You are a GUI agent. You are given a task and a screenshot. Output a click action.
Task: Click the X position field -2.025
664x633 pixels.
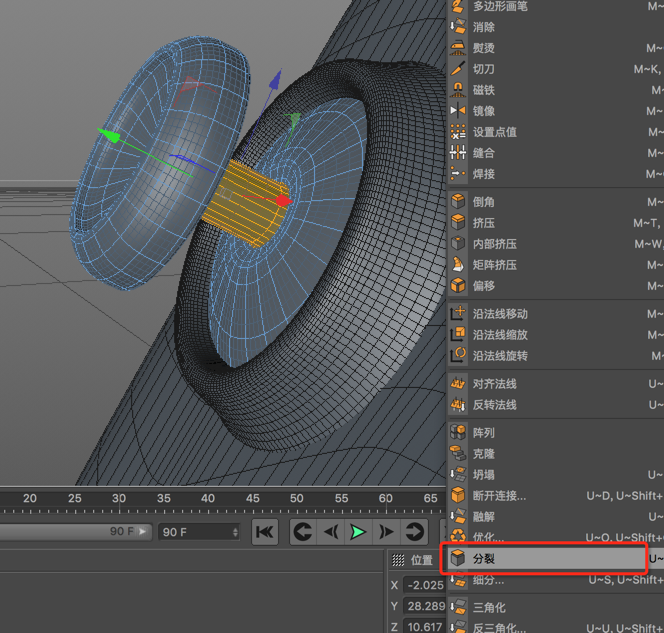pyautogui.click(x=425, y=585)
